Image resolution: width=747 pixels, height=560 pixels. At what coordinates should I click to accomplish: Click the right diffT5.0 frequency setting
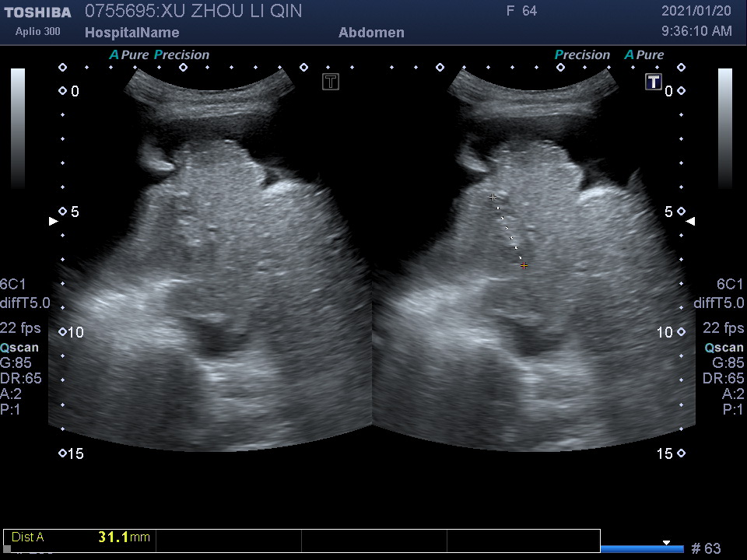click(x=719, y=303)
